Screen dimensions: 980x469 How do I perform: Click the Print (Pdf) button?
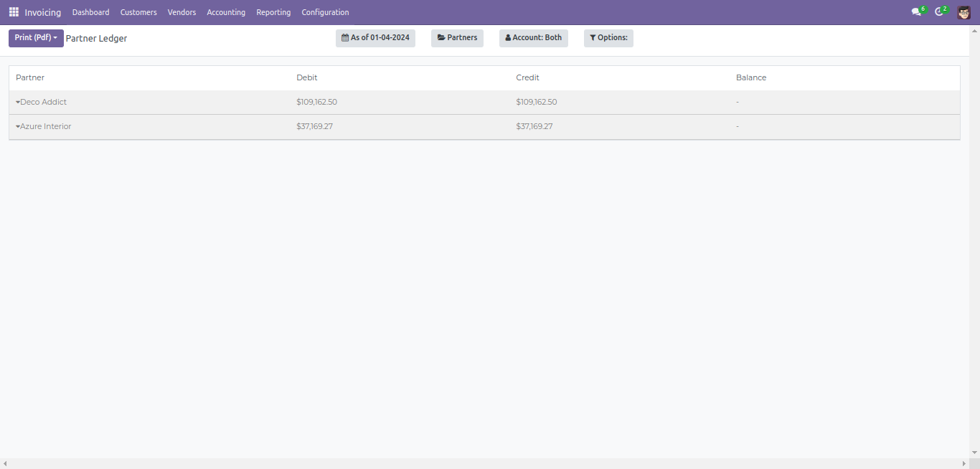tap(36, 38)
